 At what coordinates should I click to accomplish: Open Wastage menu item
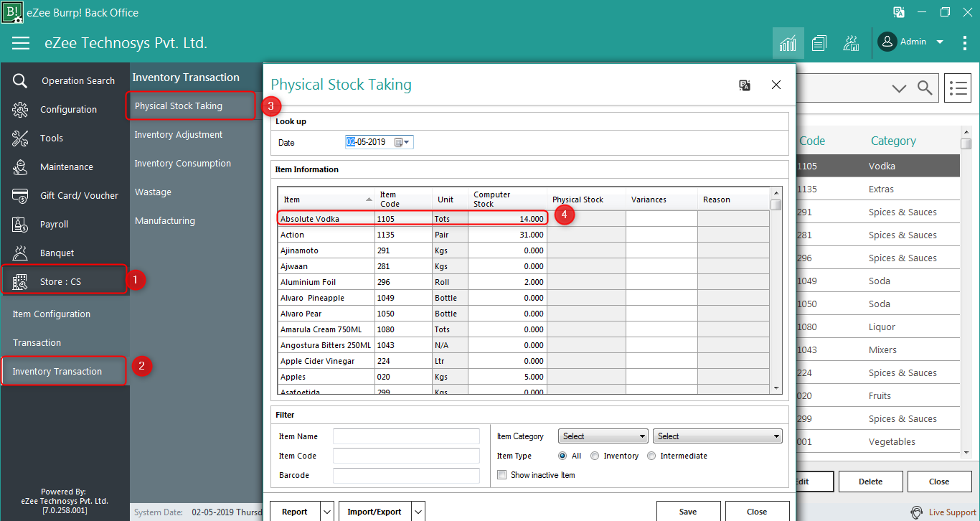[x=153, y=192]
